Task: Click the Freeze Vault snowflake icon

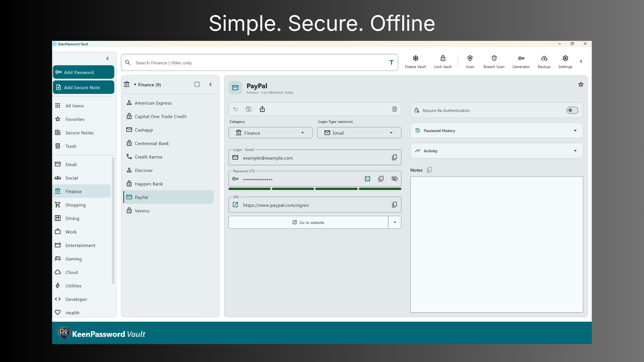Action: tap(415, 58)
